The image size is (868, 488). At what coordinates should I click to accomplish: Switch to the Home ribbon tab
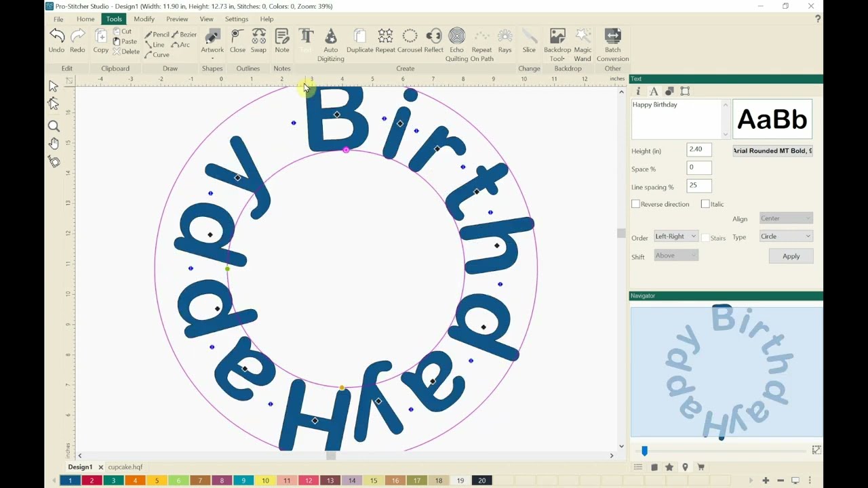(85, 19)
